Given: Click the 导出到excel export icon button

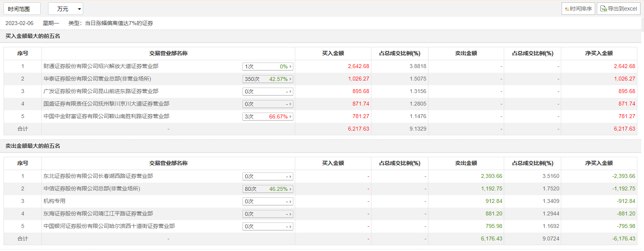Looking at the screenshot, I should (x=618, y=9).
